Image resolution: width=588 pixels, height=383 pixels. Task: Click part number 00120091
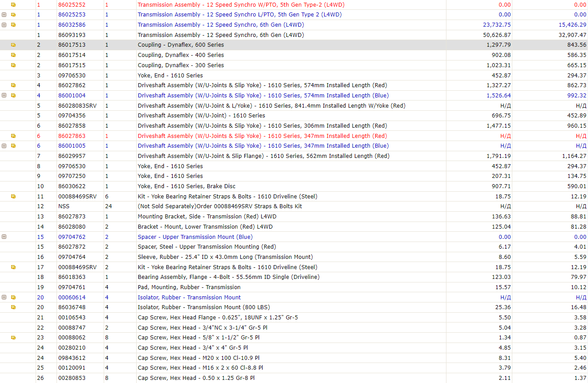72,368
